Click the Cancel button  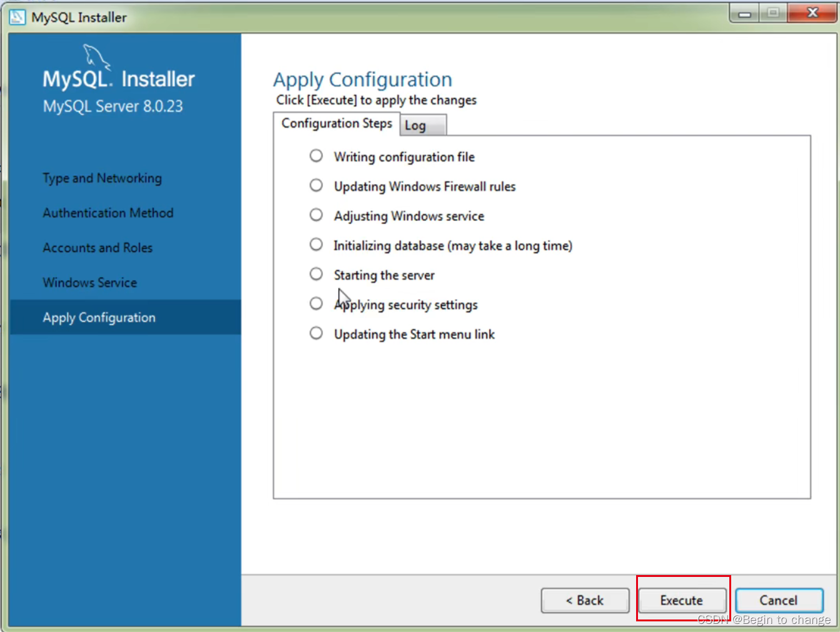click(779, 600)
